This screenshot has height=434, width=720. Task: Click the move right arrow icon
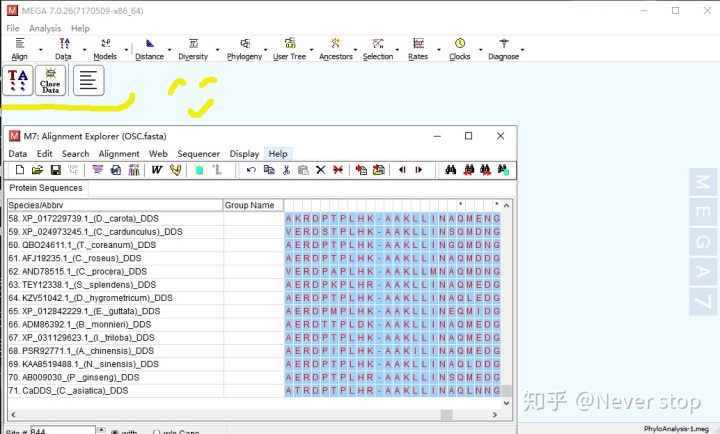(x=418, y=170)
